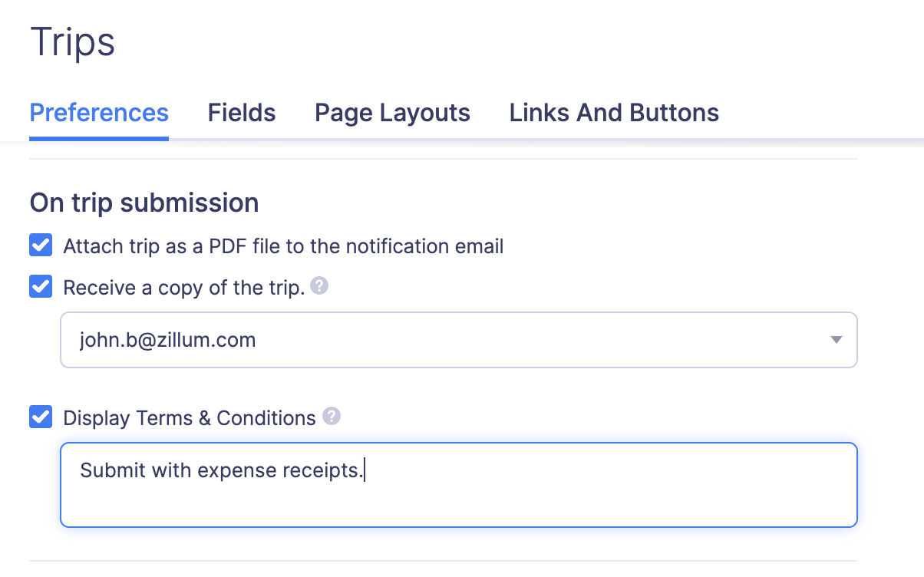
Task: Click the 'Receive a copy of the trip' label
Action: click(183, 288)
